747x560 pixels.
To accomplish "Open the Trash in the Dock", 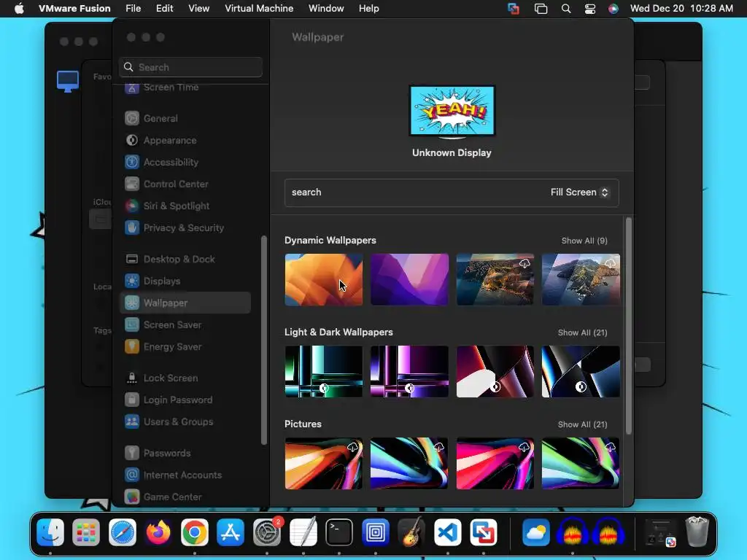I will click(x=697, y=532).
